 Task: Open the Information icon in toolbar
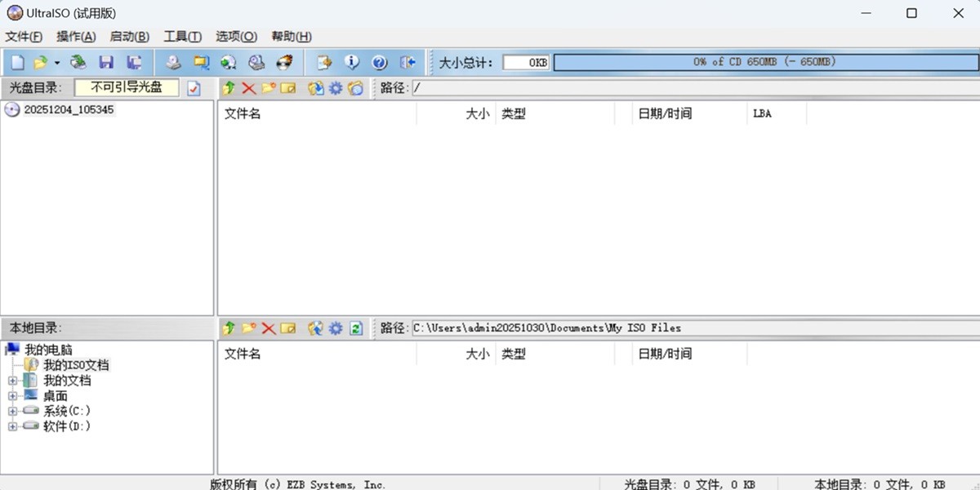351,62
